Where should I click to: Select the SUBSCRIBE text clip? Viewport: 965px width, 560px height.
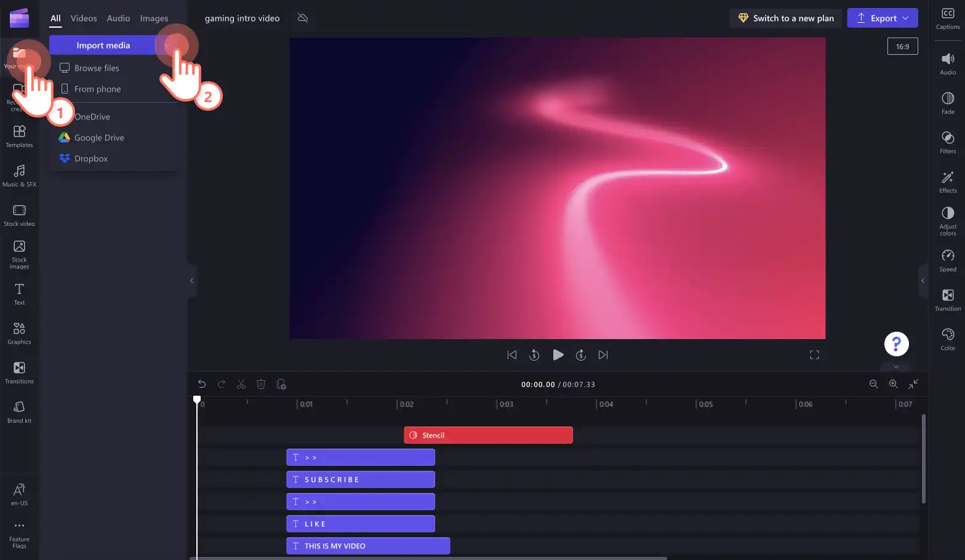(361, 479)
